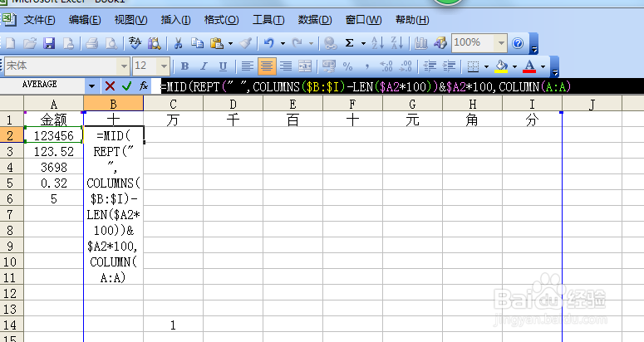
Task: Open Paste options dropdown arrow
Action: tap(230, 43)
